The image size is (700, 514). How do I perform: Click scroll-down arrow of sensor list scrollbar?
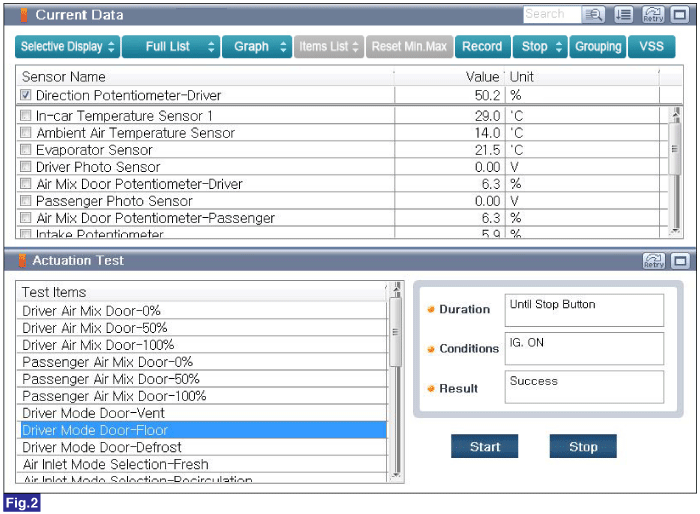point(676,231)
